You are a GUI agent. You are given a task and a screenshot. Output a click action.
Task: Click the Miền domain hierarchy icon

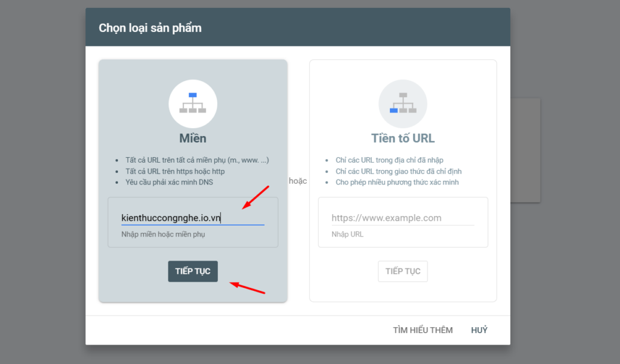click(x=193, y=104)
